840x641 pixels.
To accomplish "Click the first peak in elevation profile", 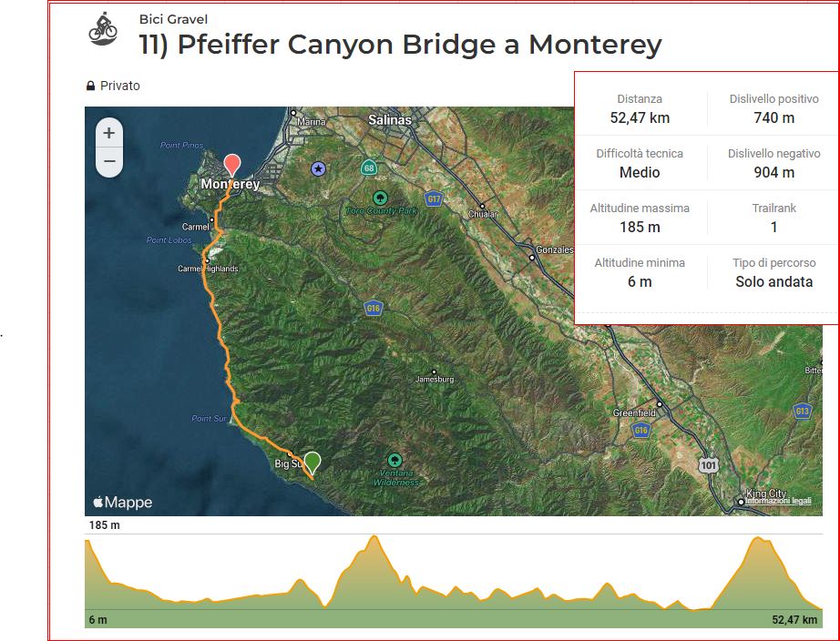I will coord(374,537).
